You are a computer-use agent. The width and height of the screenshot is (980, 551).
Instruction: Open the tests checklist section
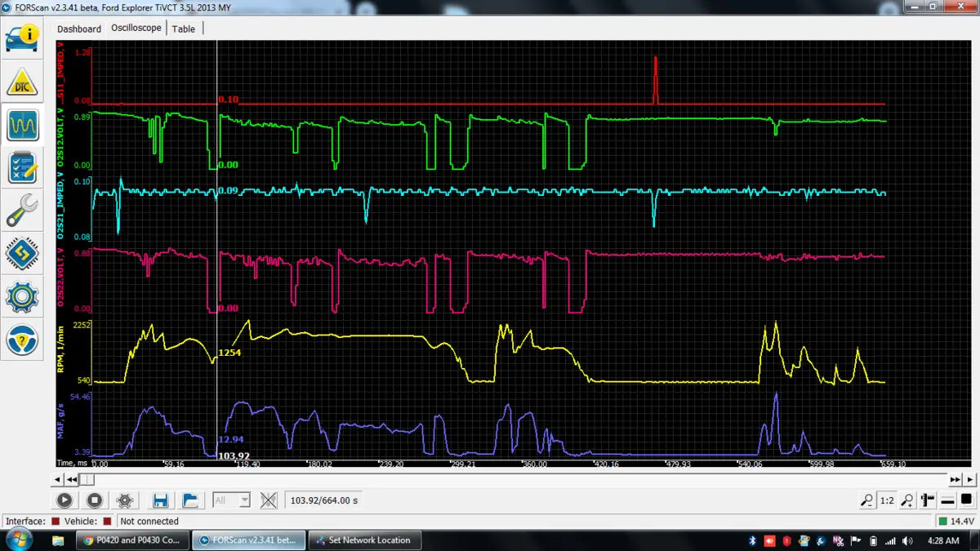click(x=22, y=168)
